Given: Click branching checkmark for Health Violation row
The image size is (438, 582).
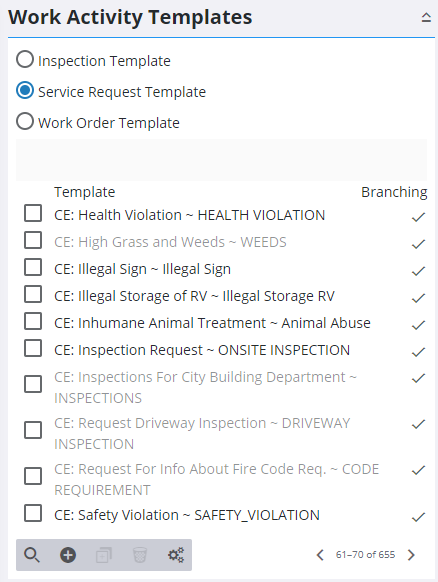Looking at the screenshot, I should (x=418, y=217).
